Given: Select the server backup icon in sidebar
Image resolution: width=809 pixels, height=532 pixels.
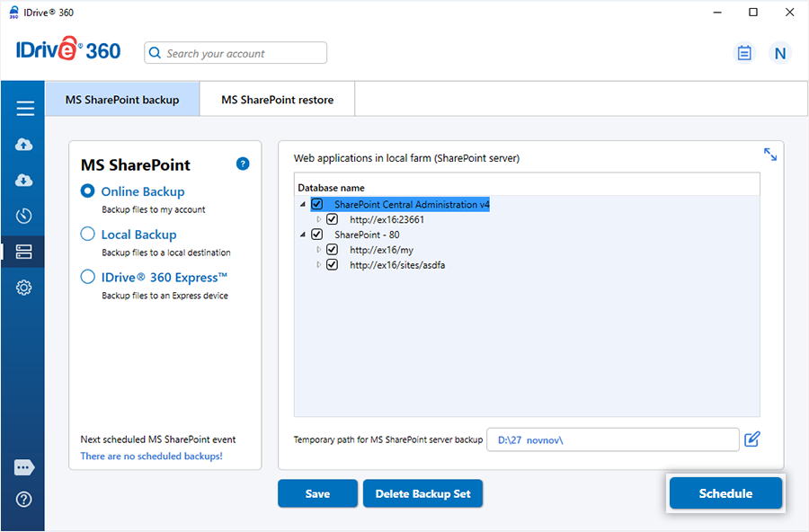Looking at the screenshot, I should (24, 252).
